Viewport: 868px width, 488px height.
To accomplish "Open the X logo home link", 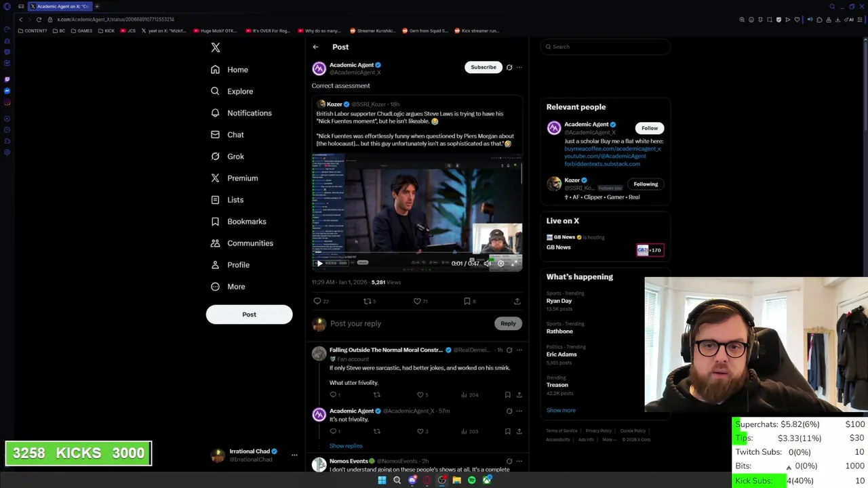I will tap(216, 47).
